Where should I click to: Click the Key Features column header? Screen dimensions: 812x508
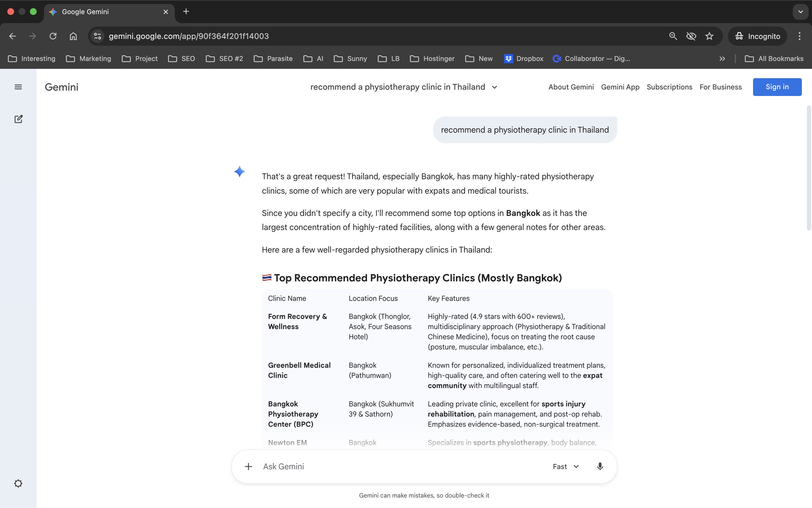coord(449,298)
